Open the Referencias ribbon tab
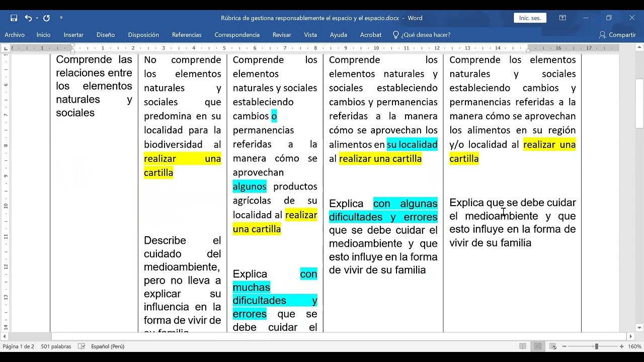 click(187, 35)
